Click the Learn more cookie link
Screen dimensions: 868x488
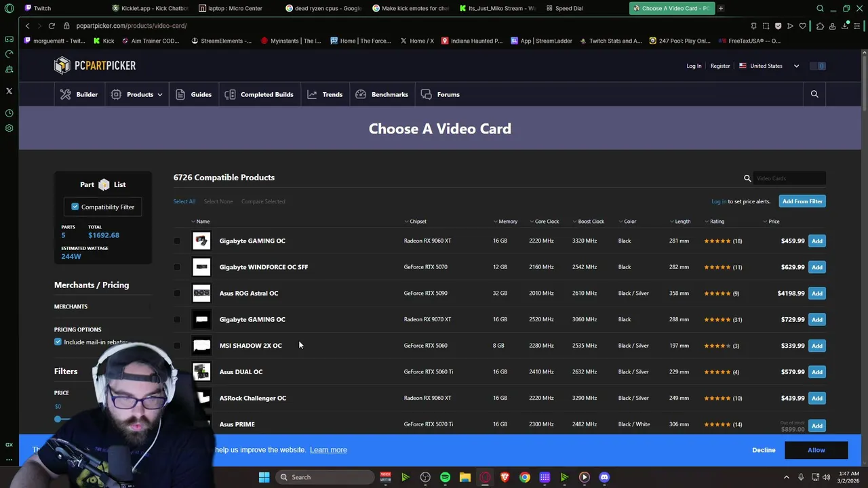(x=328, y=450)
